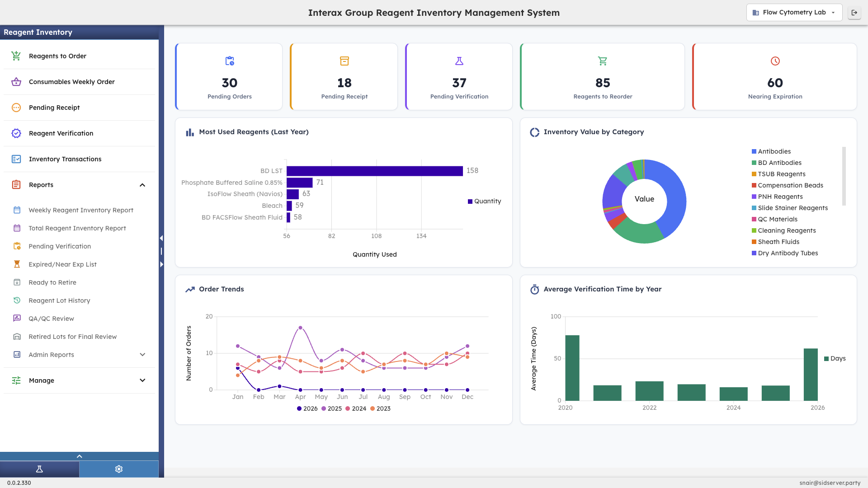Viewport: 868px width, 488px height.
Task: Click the Reagent Lot History clock icon
Action: 17,300
